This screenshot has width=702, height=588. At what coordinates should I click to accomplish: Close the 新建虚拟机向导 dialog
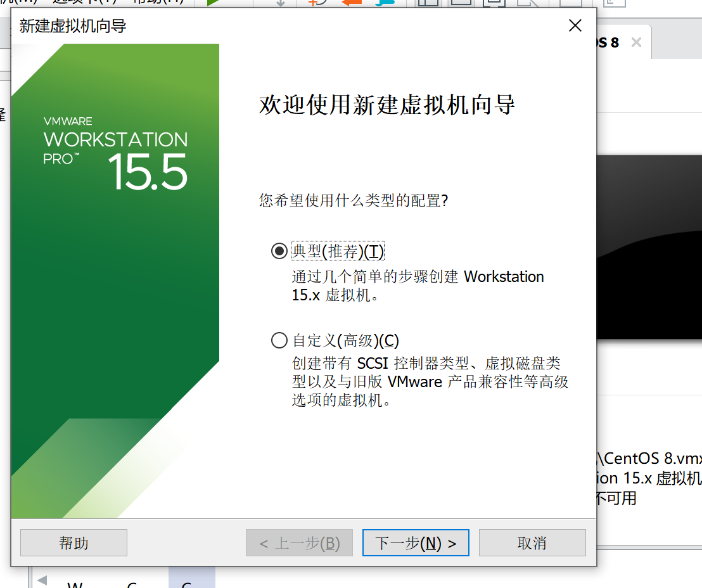point(575,25)
